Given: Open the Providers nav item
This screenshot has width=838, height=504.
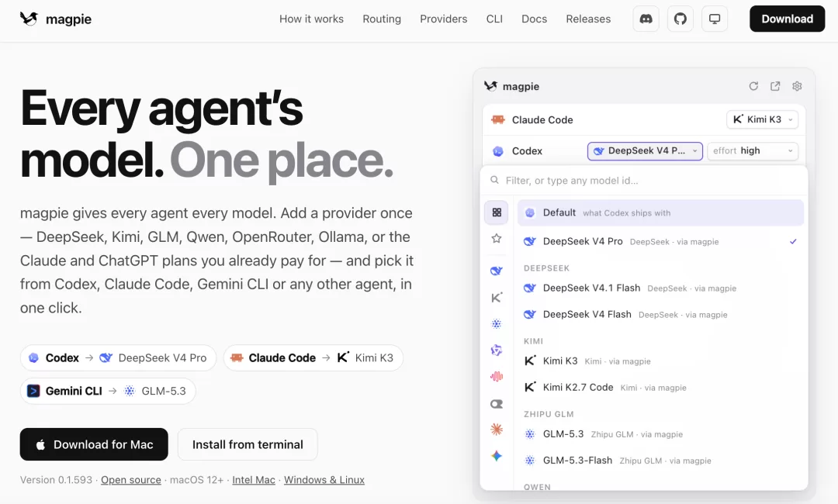Looking at the screenshot, I should click(x=444, y=19).
